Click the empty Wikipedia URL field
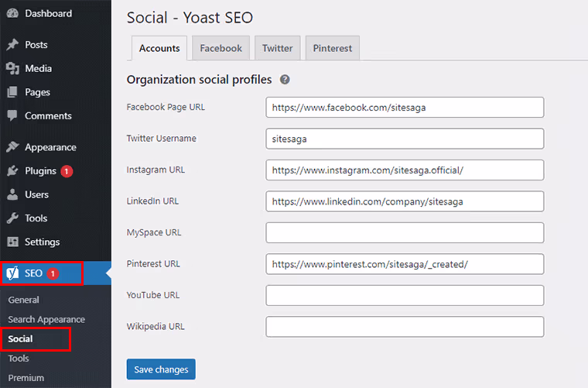 click(405, 327)
